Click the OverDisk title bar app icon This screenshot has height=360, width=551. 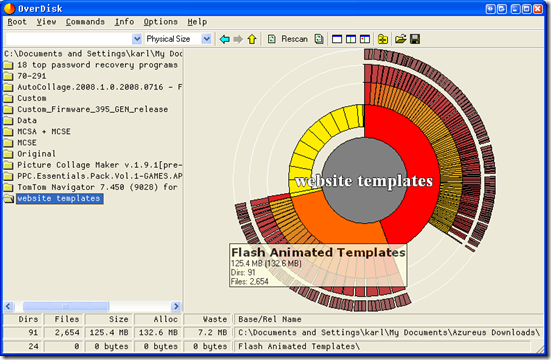9,8
